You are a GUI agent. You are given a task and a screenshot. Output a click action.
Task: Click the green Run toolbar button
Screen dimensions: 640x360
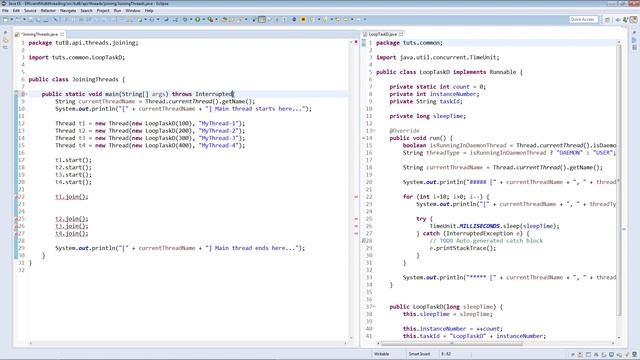[x=198, y=19]
